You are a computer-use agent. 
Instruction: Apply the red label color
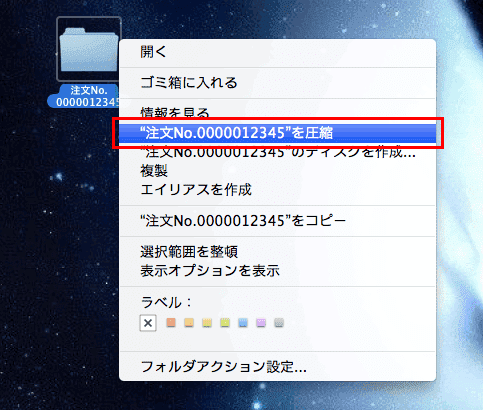coord(171,322)
